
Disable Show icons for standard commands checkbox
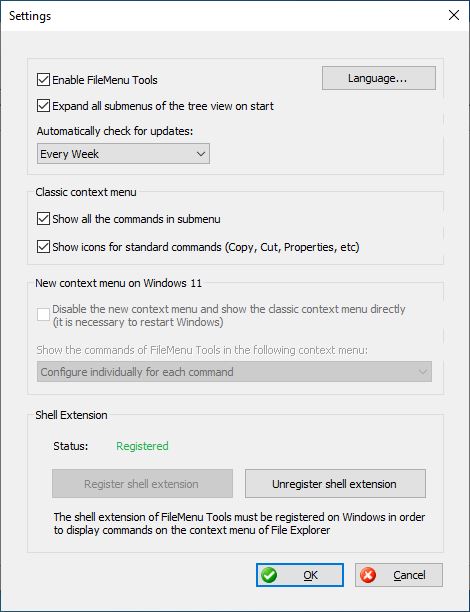43,247
